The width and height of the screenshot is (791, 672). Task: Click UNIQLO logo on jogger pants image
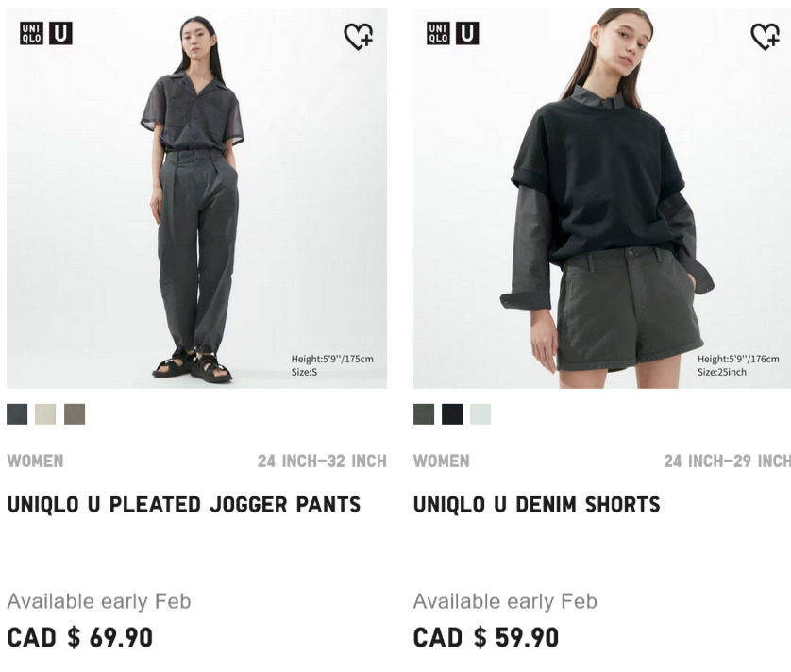pyautogui.click(x=31, y=33)
